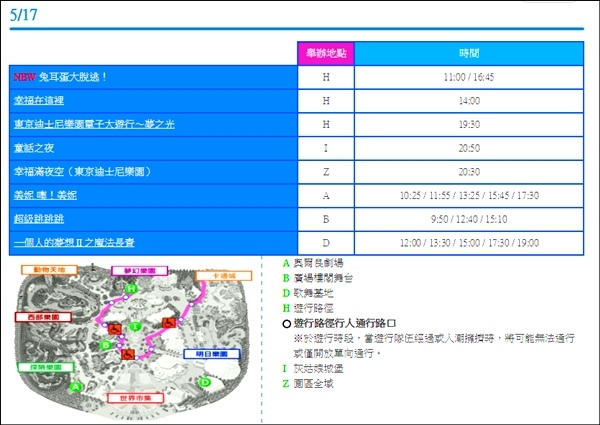Click the wheelchair icon below the B marker
Image resolution: width=600 pixels, height=425 pixels.
pyautogui.click(x=128, y=354)
